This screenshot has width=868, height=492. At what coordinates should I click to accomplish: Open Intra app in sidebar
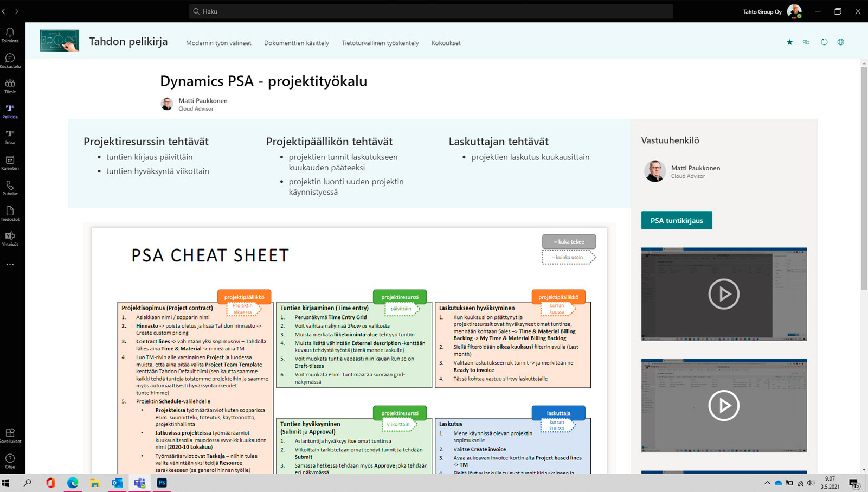point(10,137)
